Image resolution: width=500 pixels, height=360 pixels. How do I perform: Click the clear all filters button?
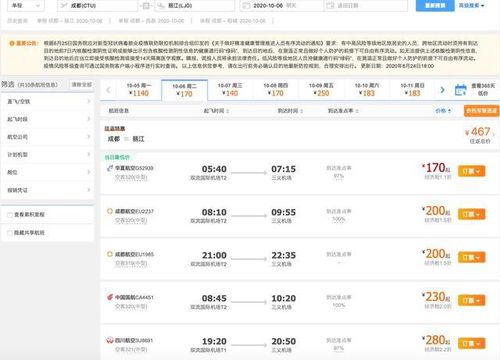[82, 84]
